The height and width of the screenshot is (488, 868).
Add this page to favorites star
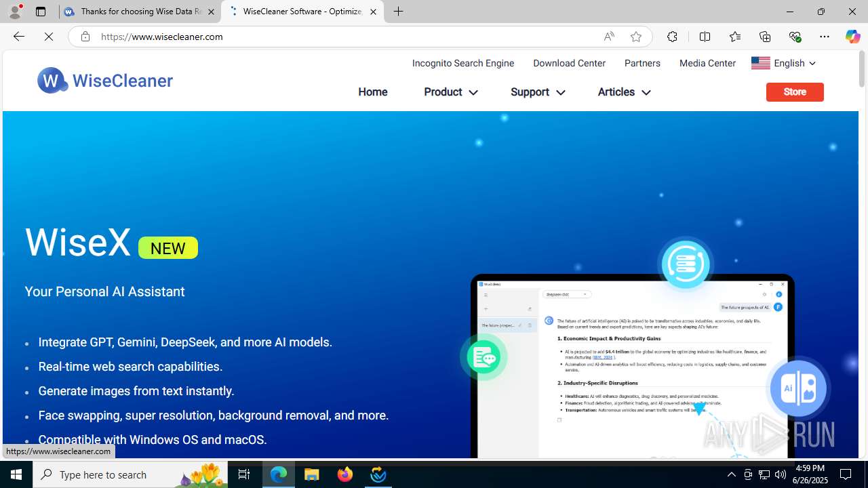(635, 37)
